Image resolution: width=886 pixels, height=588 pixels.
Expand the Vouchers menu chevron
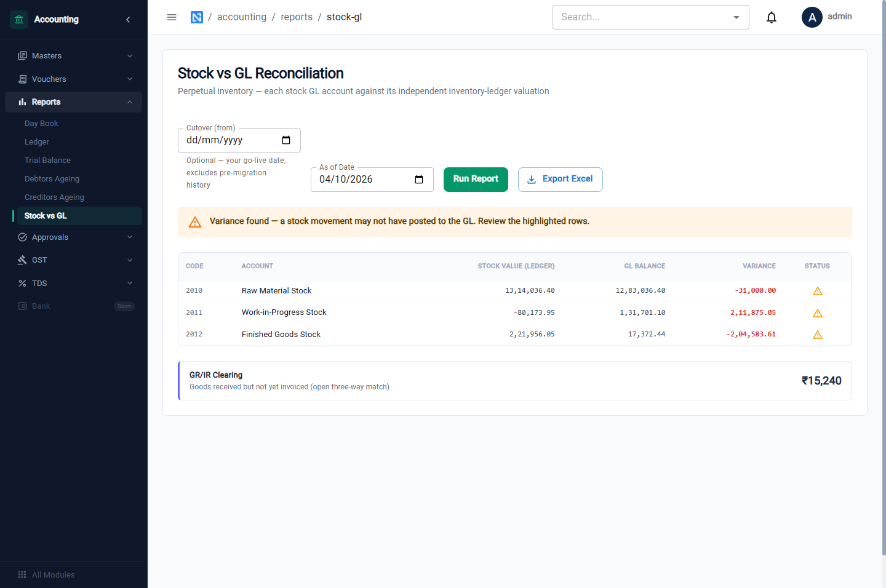pyautogui.click(x=130, y=79)
